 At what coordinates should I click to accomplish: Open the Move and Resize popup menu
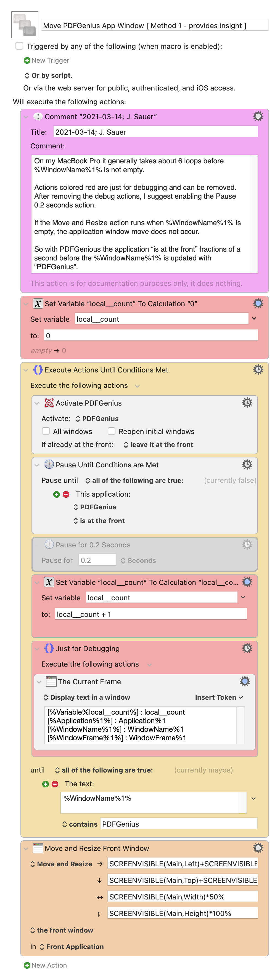(61, 864)
